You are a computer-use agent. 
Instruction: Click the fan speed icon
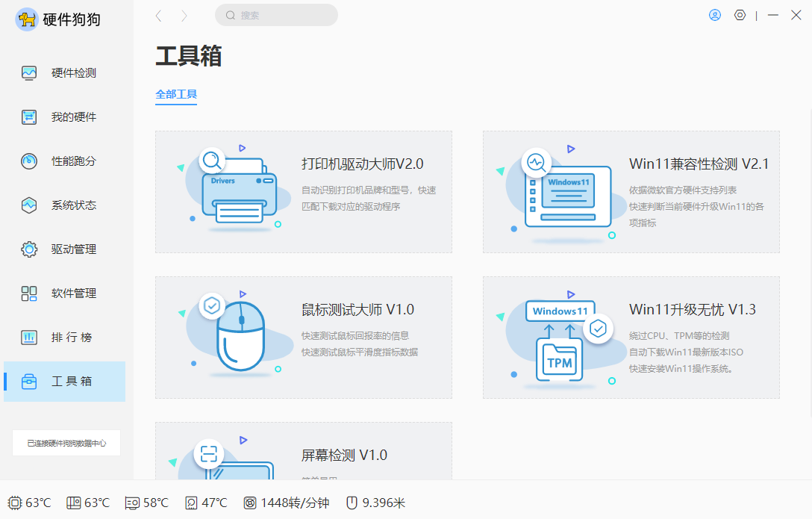(x=250, y=503)
